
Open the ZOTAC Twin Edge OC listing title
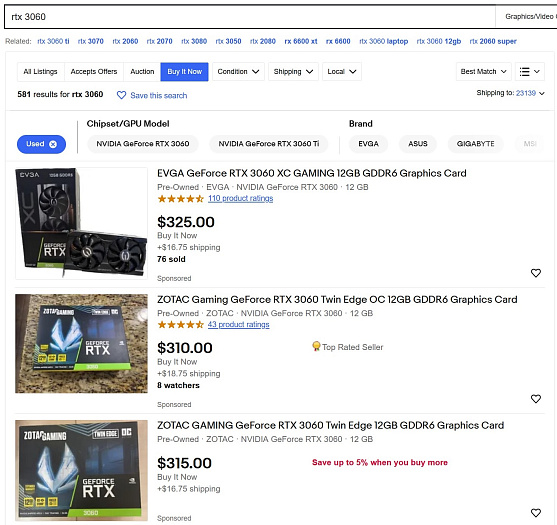click(337, 299)
